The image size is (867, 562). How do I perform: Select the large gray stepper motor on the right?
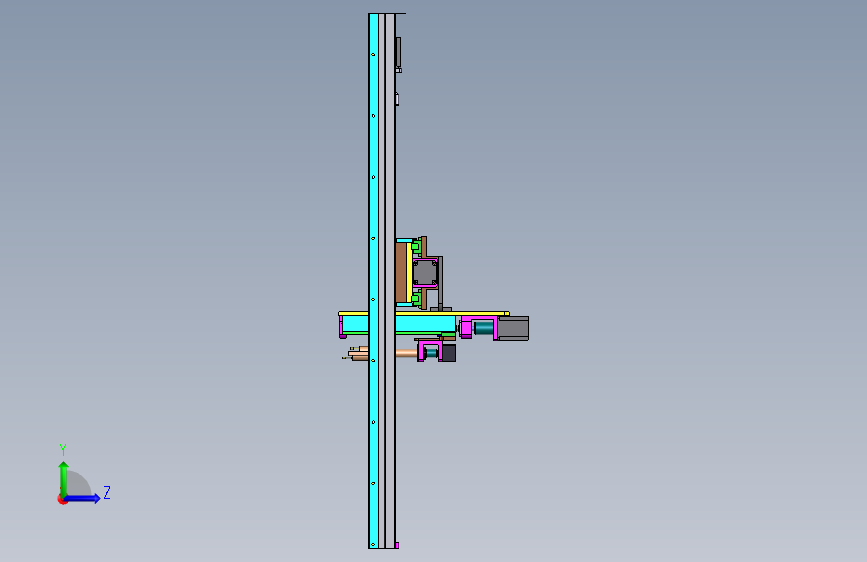click(513, 328)
